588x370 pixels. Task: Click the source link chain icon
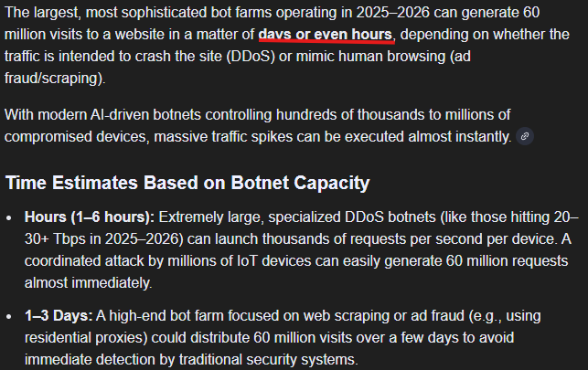click(x=525, y=136)
